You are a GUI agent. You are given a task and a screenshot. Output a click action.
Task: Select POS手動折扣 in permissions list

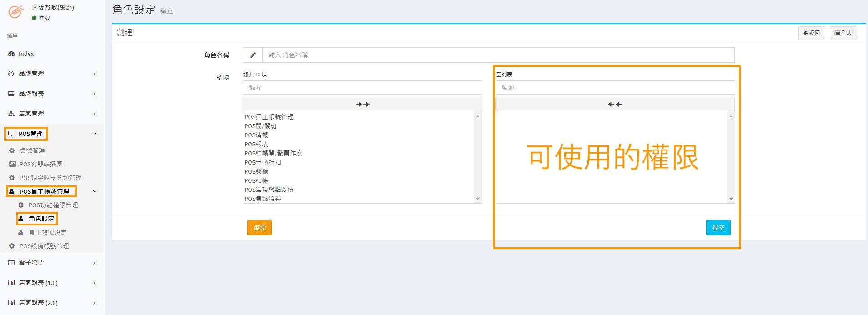(x=262, y=162)
